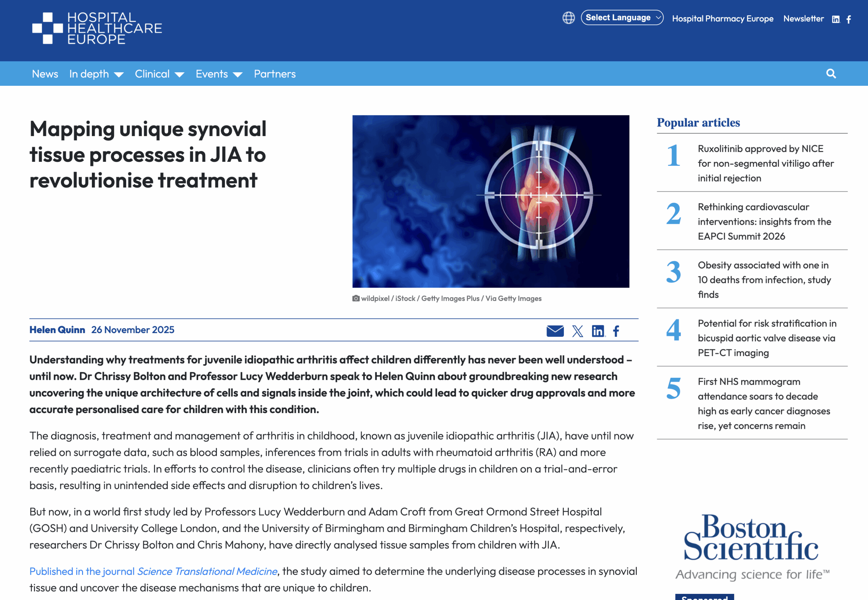The width and height of the screenshot is (868, 600).
Task: Open the Partners section
Action: coord(275,74)
